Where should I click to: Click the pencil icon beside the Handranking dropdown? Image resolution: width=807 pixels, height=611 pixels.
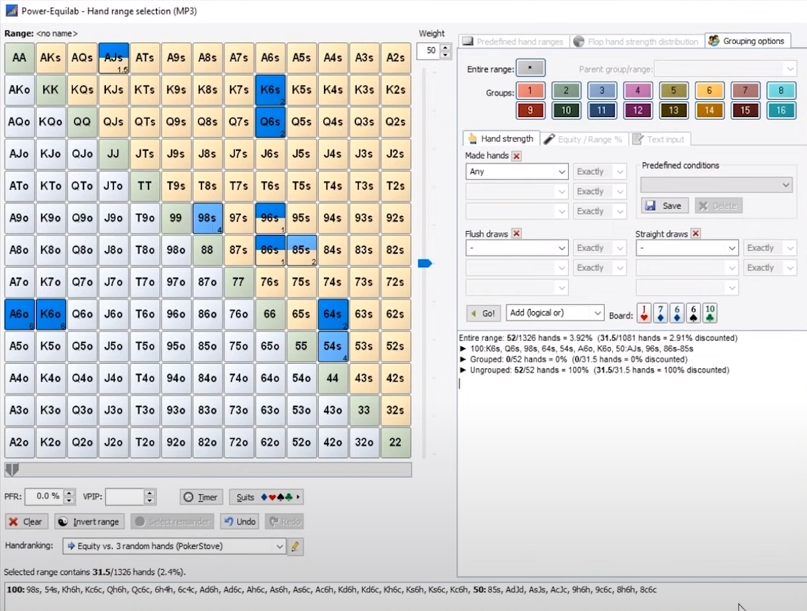[295, 547]
